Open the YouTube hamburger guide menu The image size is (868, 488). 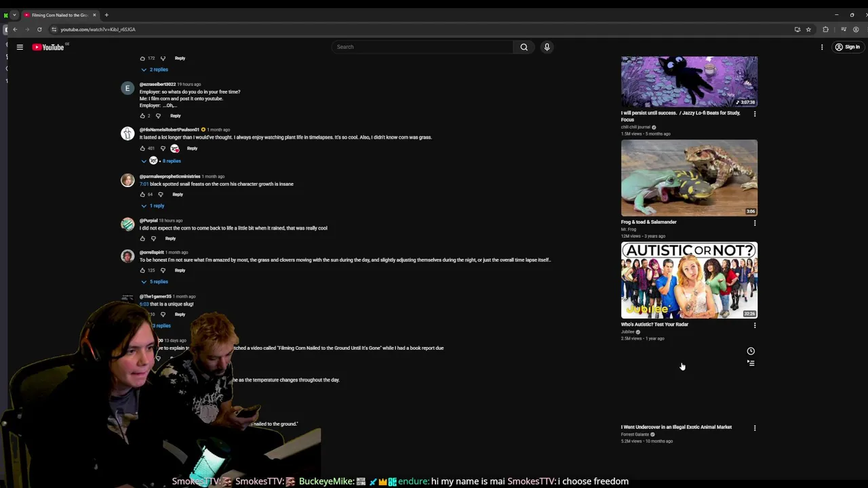pos(20,47)
